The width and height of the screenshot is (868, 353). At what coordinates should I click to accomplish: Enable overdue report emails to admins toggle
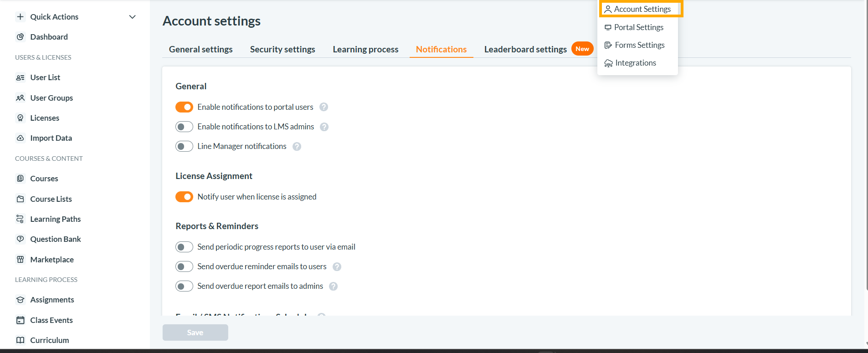pyautogui.click(x=184, y=286)
